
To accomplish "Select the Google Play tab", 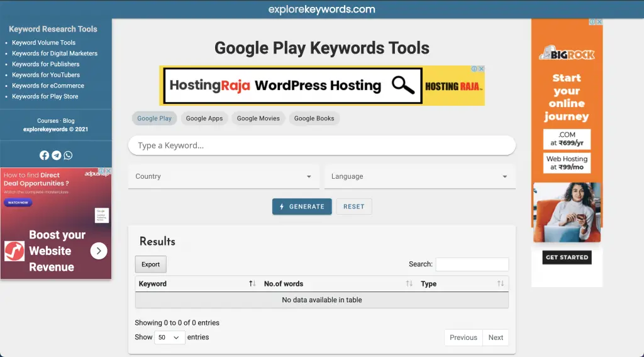I will (155, 118).
